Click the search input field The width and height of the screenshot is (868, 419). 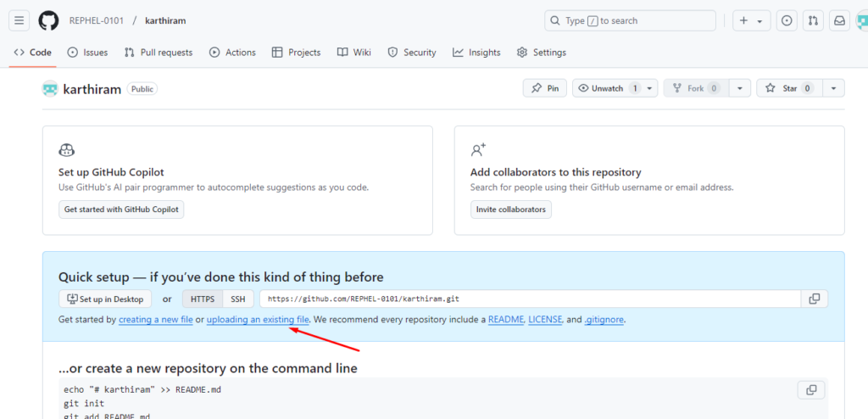click(x=630, y=20)
